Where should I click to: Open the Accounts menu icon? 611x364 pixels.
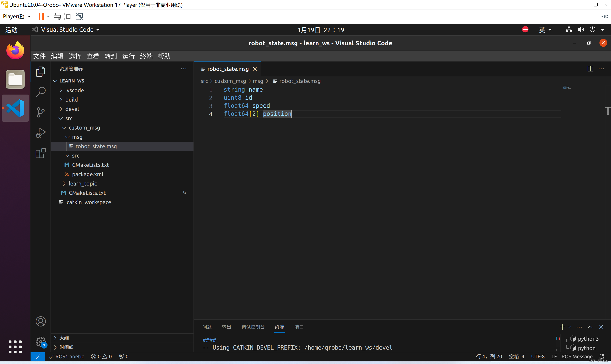[x=41, y=321]
